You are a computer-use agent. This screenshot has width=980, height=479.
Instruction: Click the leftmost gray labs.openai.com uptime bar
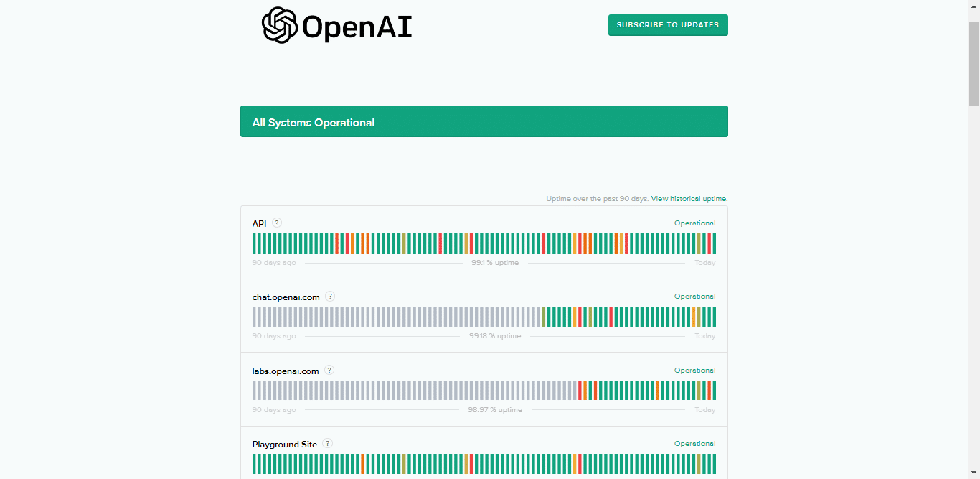coord(254,390)
